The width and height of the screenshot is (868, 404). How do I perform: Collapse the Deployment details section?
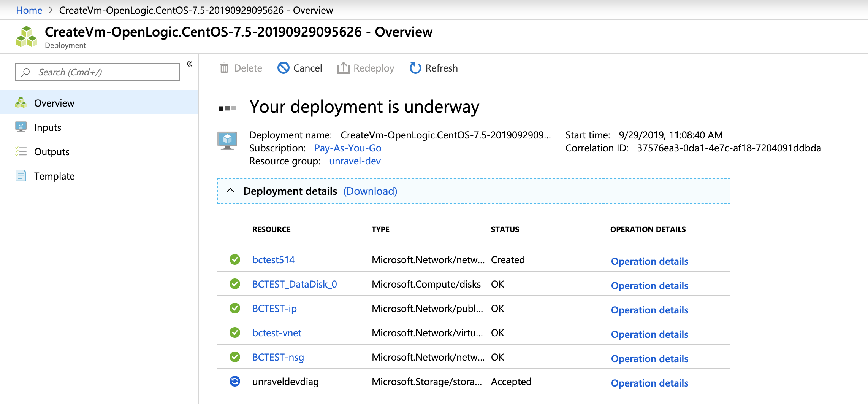click(230, 191)
